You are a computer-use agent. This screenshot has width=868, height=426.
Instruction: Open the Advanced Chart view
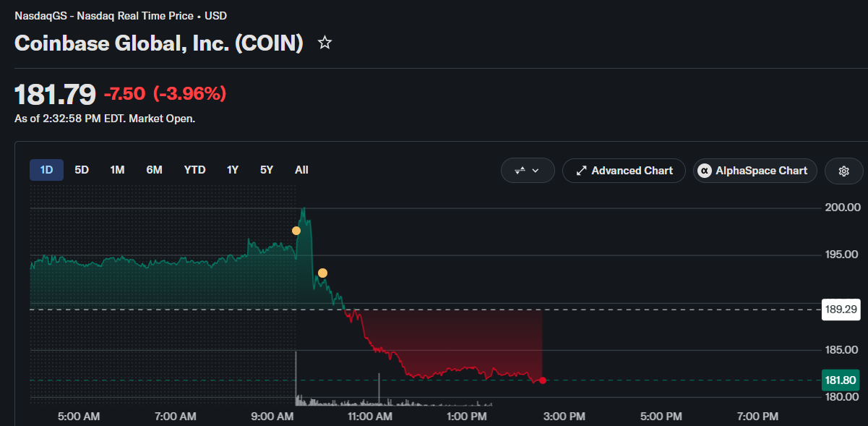point(624,171)
